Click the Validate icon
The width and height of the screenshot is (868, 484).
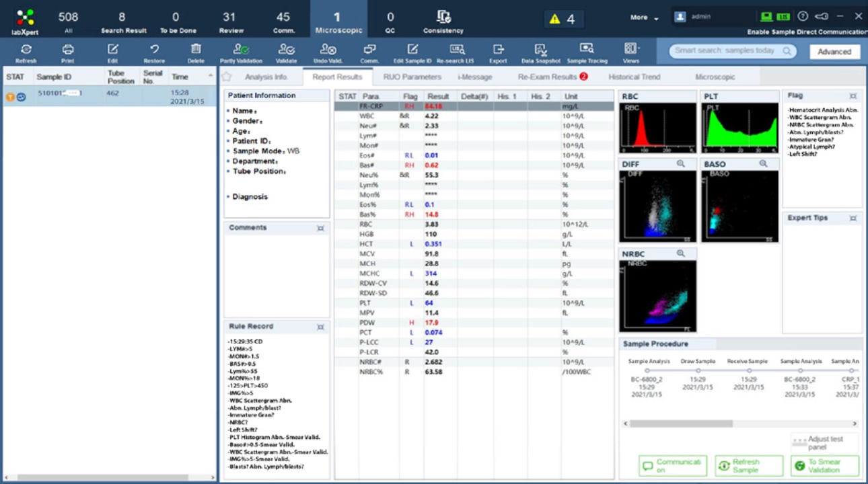tap(286, 49)
